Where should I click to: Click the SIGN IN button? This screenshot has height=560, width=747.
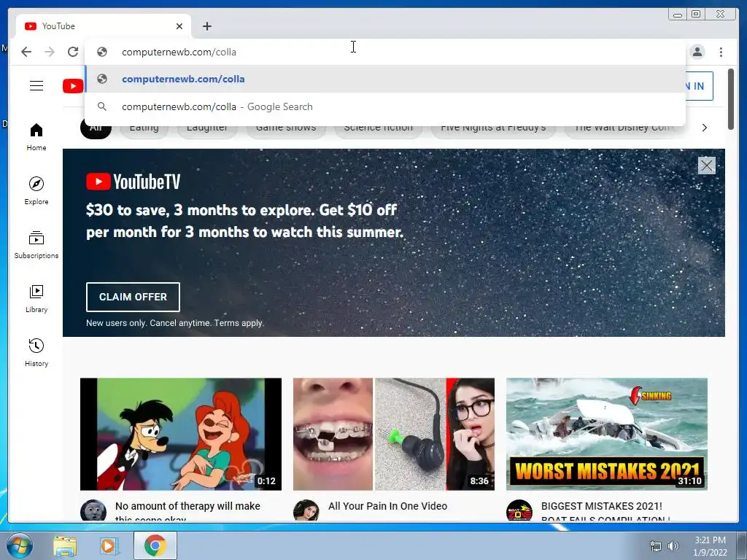[699, 86]
